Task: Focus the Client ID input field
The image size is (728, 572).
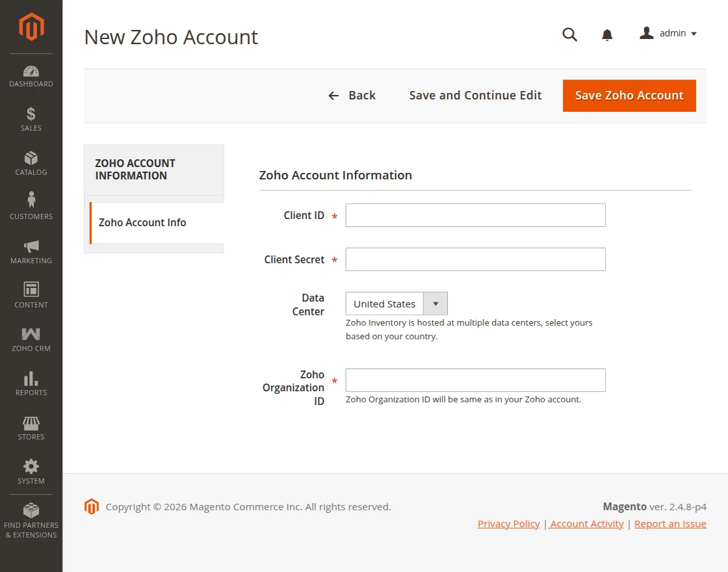Action: (x=475, y=215)
